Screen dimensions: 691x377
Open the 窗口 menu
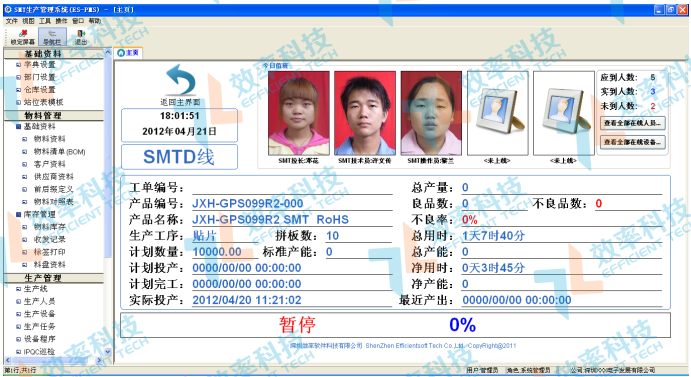tap(78, 21)
